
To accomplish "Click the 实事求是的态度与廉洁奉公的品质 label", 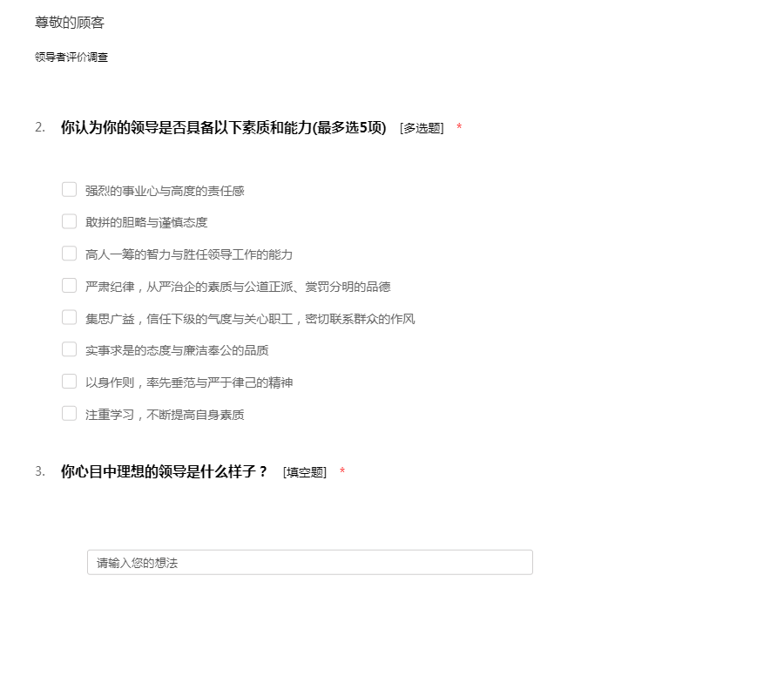I will point(177,350).
